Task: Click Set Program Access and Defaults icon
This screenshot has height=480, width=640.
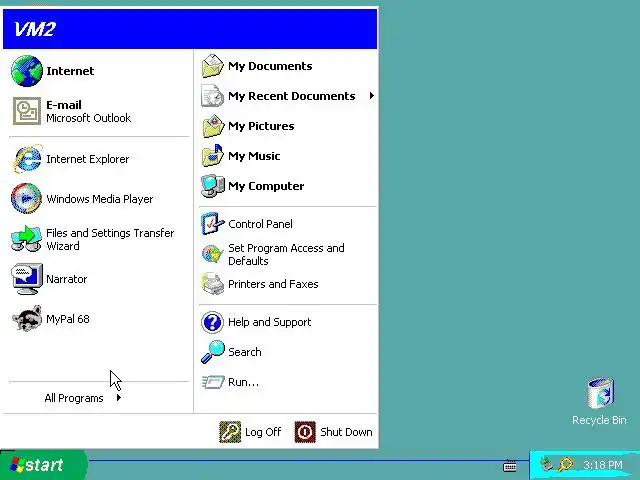Action: point(212,254)
